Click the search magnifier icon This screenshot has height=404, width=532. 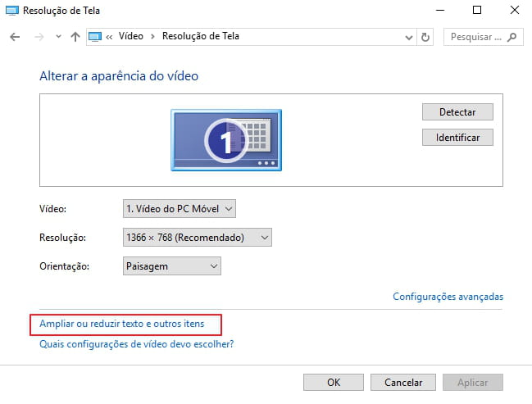tap(512, 37)
